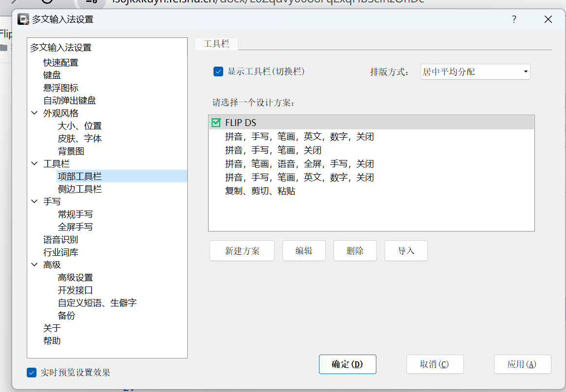
Task: Open the 排版方式 dropdown
Action: coord(475,72)
